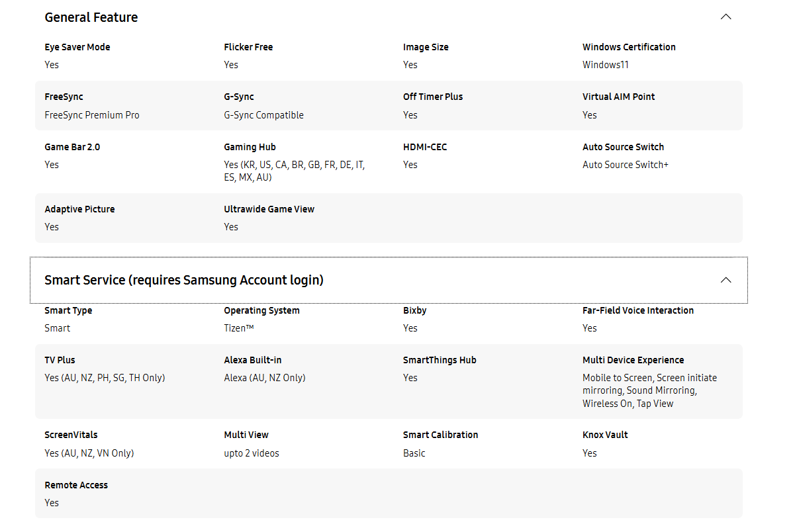Select the 'Windows Certification' heading
The height and width of the screenshot is (532, 793).
click(629, 47)
